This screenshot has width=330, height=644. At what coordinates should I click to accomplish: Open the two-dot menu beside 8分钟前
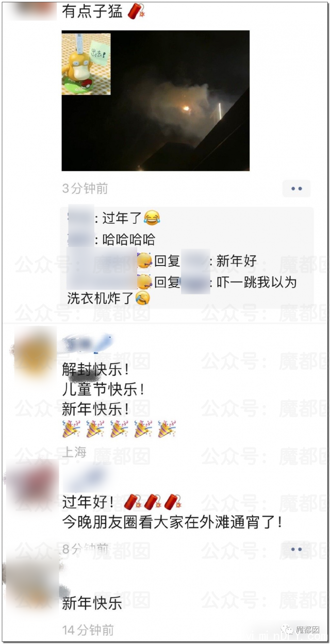296,549
